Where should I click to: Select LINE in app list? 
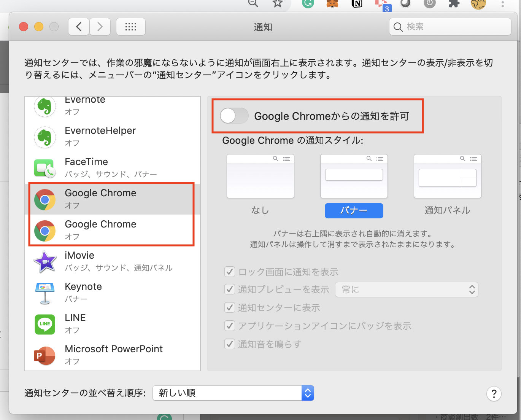coord(113,324)
